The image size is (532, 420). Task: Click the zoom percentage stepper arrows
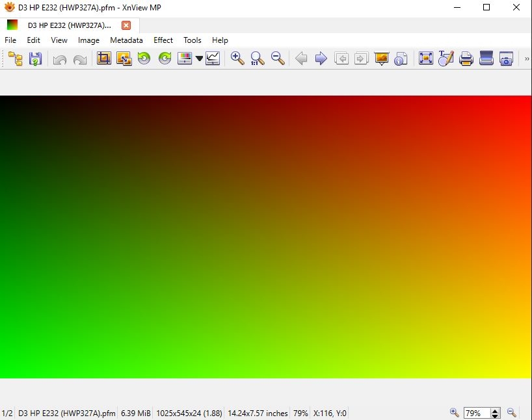pos(495,413)
